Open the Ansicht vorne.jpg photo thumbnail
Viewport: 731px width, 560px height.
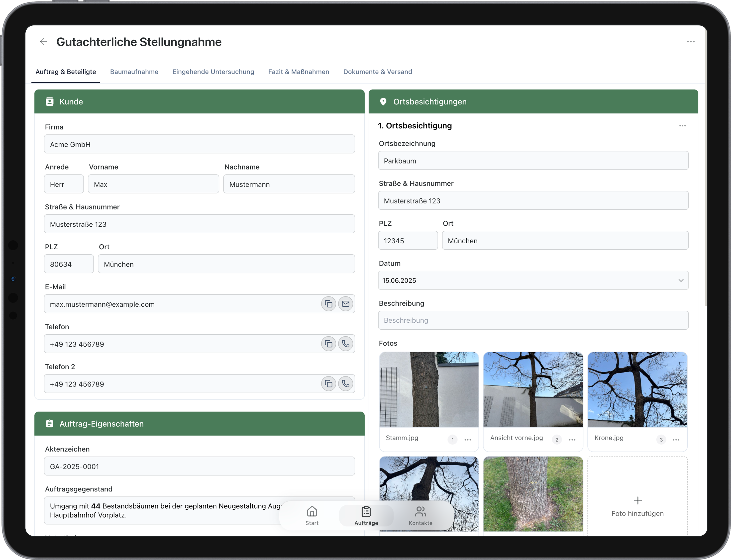533,389
